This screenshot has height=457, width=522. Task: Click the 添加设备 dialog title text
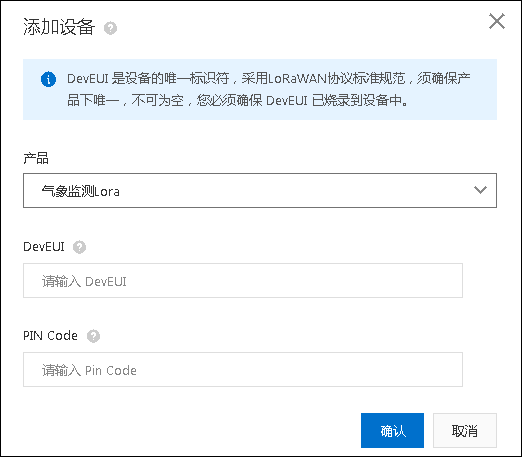(x=59, y=27)
